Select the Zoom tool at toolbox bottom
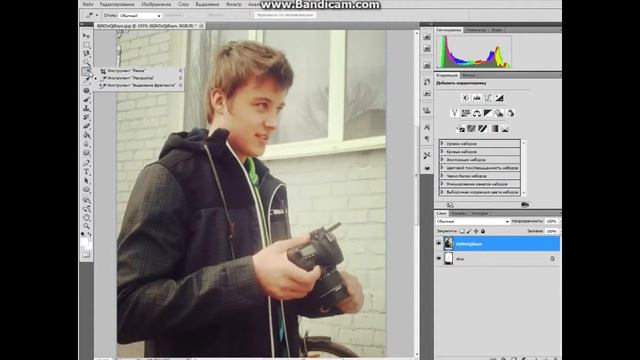The height and width of the screenshot is (360, 640). coord(86,226)
